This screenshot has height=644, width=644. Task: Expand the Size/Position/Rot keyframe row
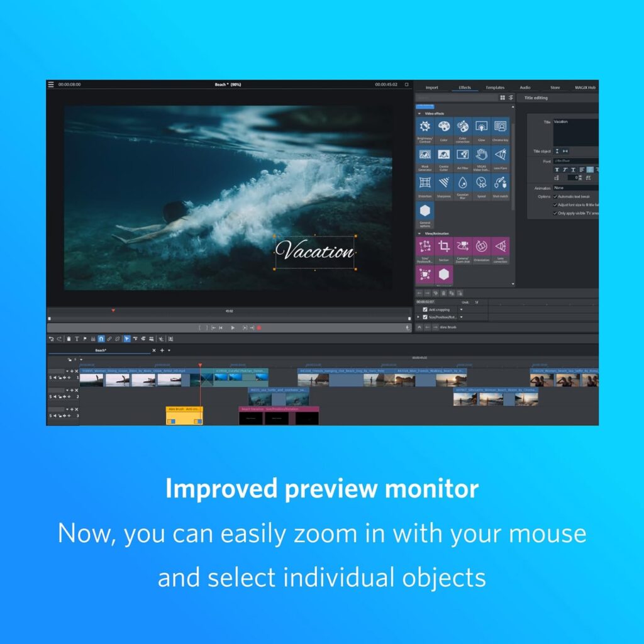[x=418, y=317]
